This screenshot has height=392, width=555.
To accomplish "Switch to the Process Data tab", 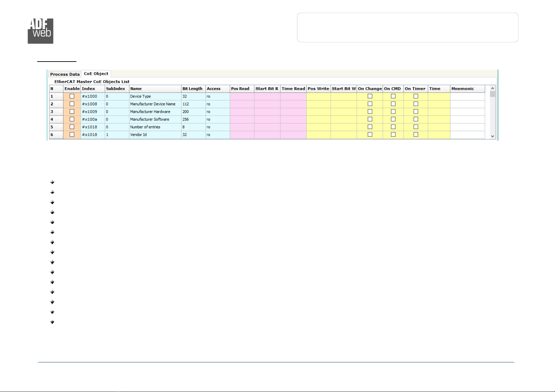I will 65,74.
